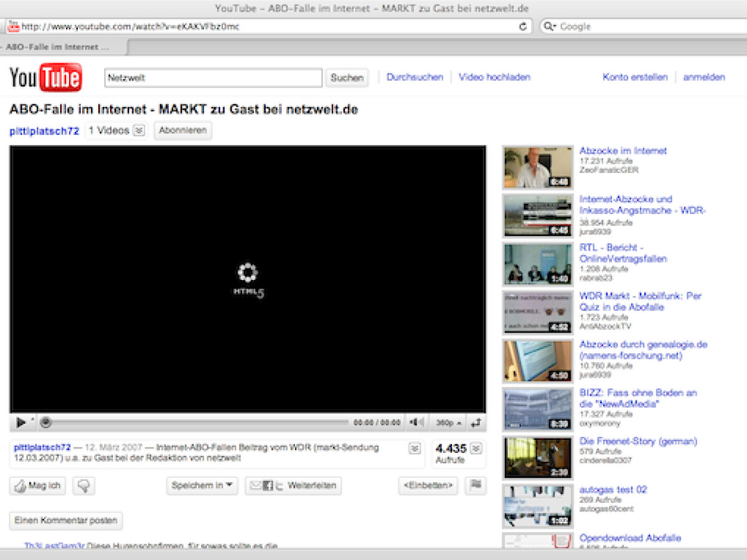Open BIZZ: Fass ohne Boden link

(x=639, y=398)
